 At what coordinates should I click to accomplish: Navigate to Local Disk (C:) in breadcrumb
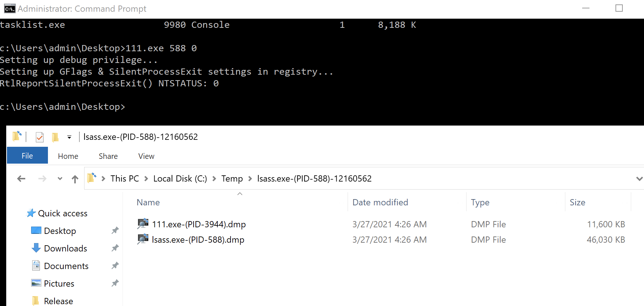(180, 179)
